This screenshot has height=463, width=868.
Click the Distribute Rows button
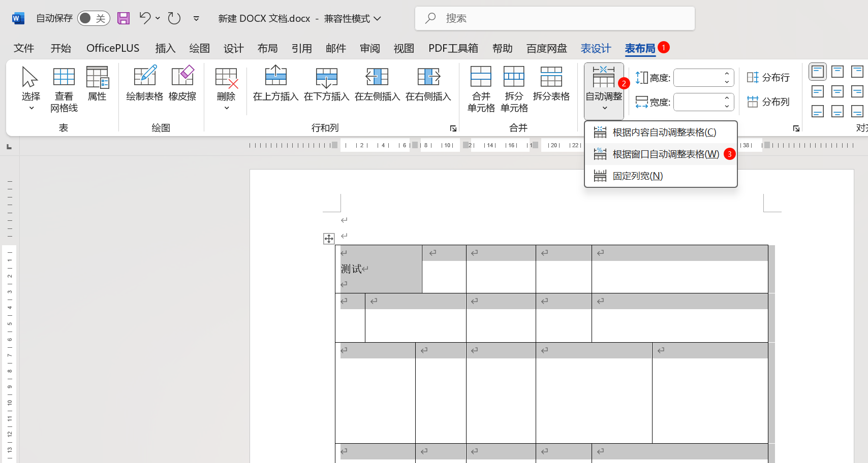768,78
